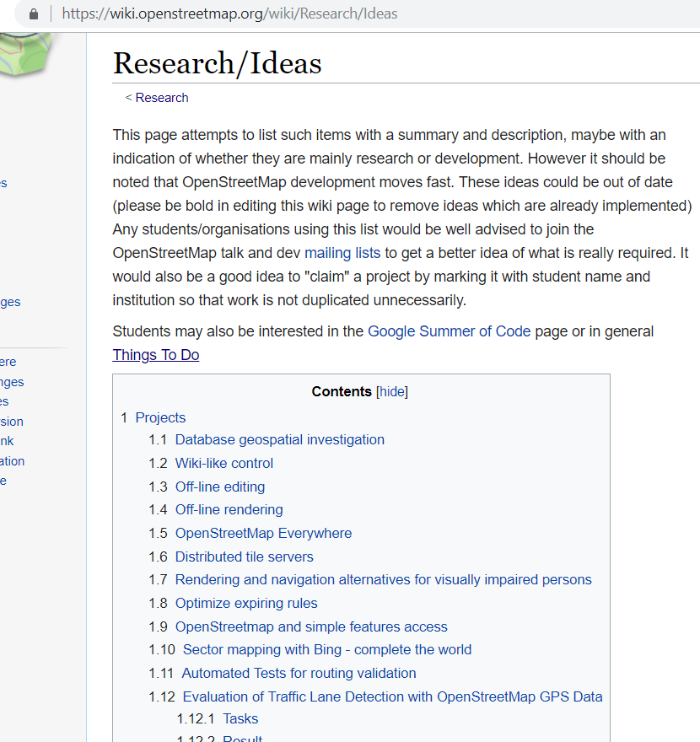Open the Google Summer of Code link
This screenshot has width=700, height=742.
450,331
